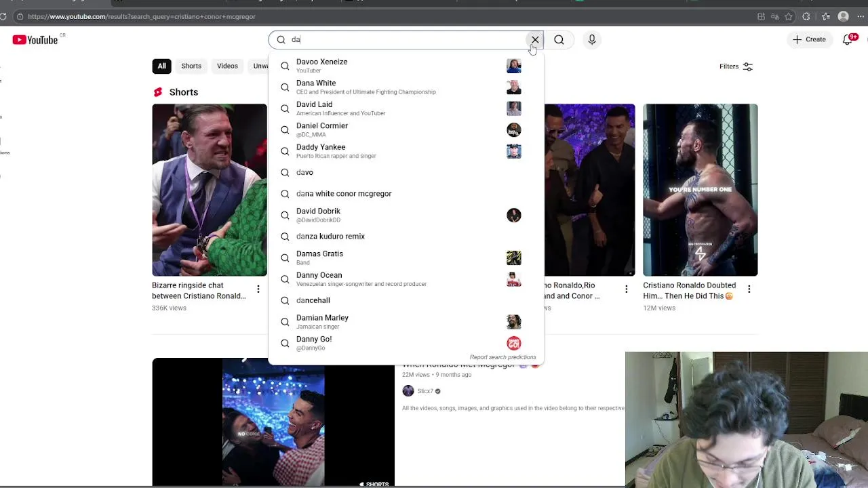
Task: Open Report search predictions link
Action: pyautogui.click(x=502, y=357)
